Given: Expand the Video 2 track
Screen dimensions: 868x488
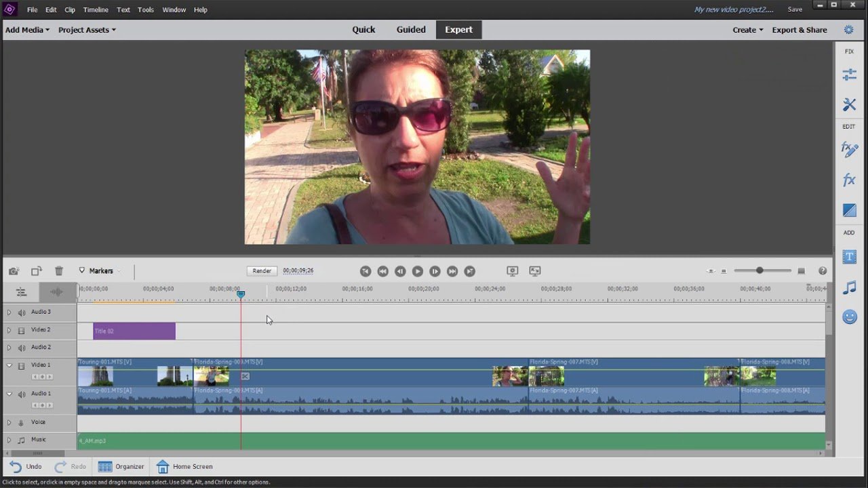Looking at the screenshot, I should click(x=9, y=330).
